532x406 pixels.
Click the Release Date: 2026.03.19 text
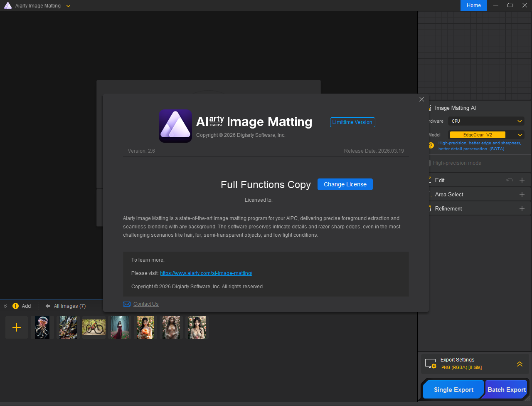[x=374, y=151]
